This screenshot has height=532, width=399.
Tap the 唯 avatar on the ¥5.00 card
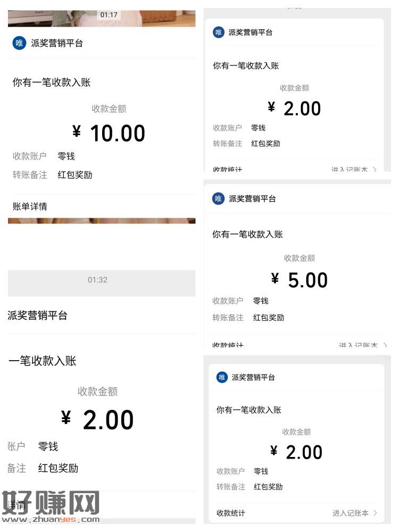coord(219,198)
